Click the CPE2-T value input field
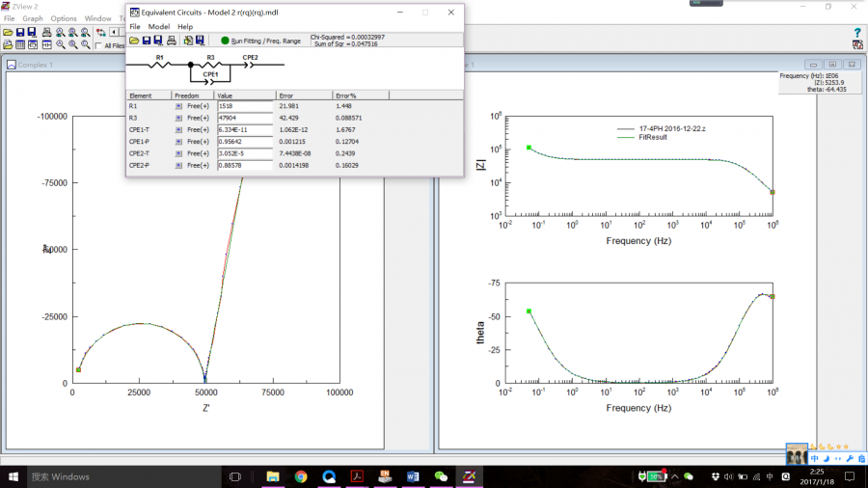The image size is (868, 488). coord(245,153)
